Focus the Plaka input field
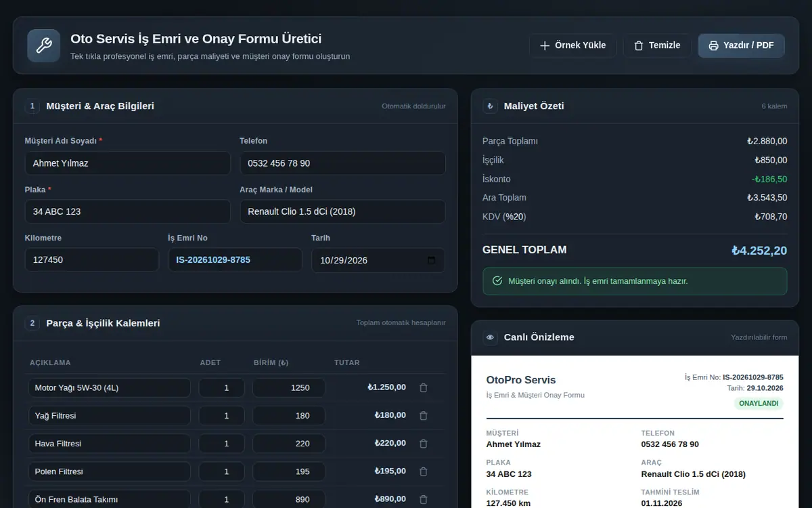The width and height of the screenshot is (812, 508). click(128, 211)
